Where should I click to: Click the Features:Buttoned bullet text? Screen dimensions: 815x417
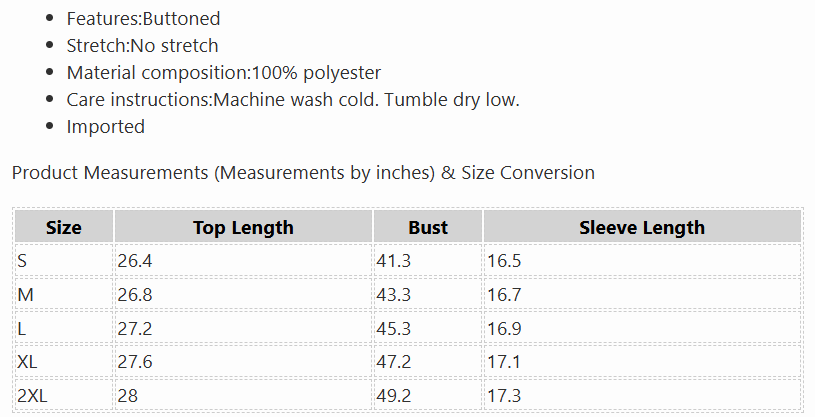(x=143, y=19)
